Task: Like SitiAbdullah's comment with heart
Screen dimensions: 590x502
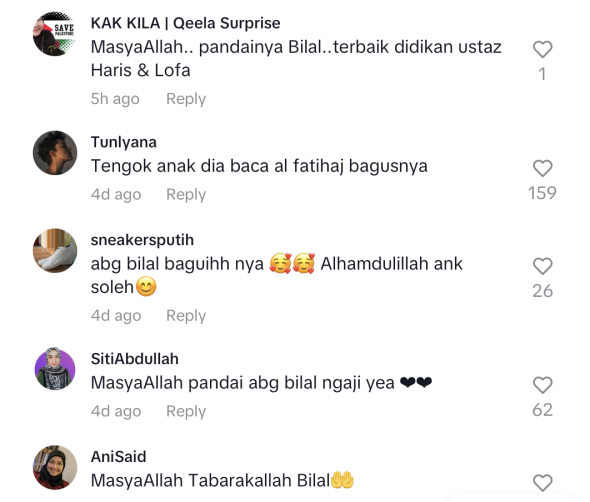Action: 542,385
